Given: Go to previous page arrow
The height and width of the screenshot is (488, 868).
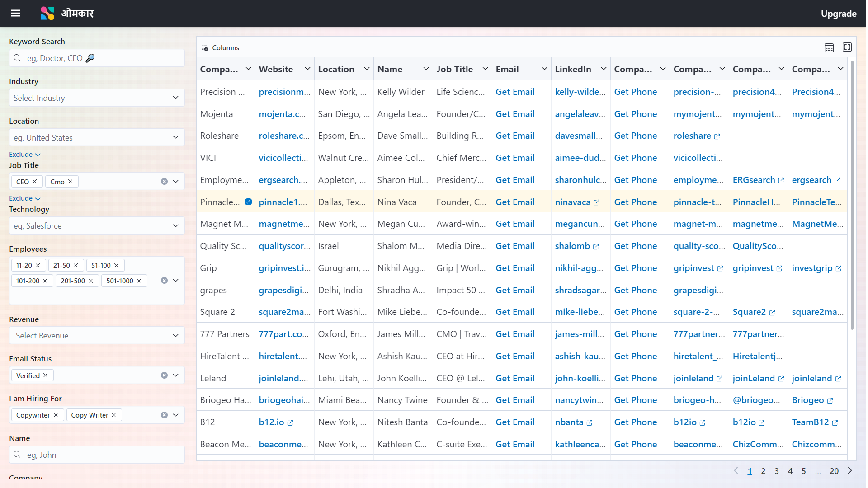Looking at the screenshot, I should (x=736, y=470).
